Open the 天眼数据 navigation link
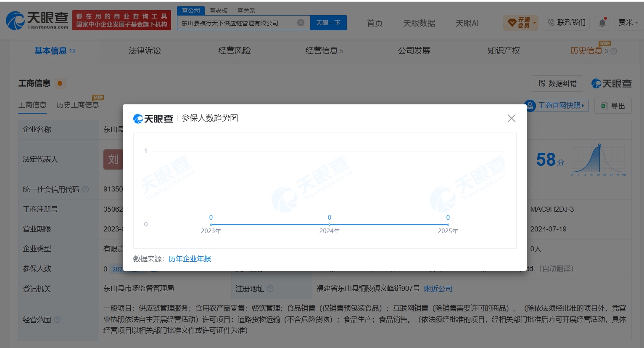Image resolution: width=644 pixels, height=348 pixels. pyautogui.click(x=419, y=23)
